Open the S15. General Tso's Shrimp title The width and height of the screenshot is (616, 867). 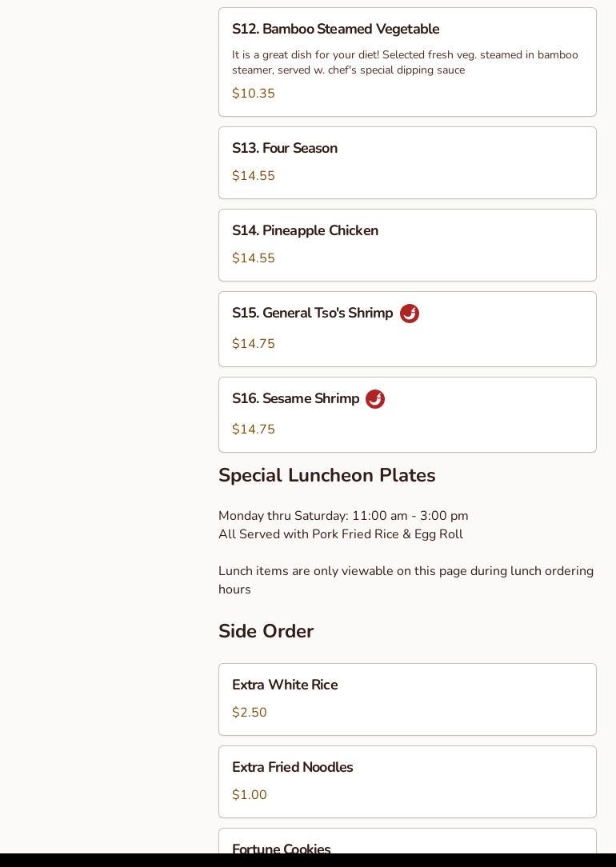(x=312, y=314)
